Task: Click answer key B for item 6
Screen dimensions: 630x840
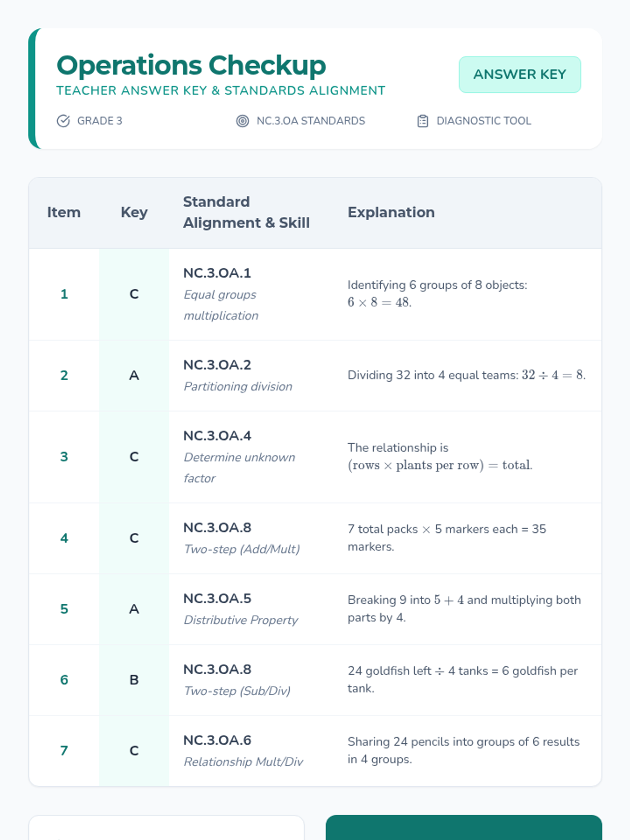Action: [134, 680]
